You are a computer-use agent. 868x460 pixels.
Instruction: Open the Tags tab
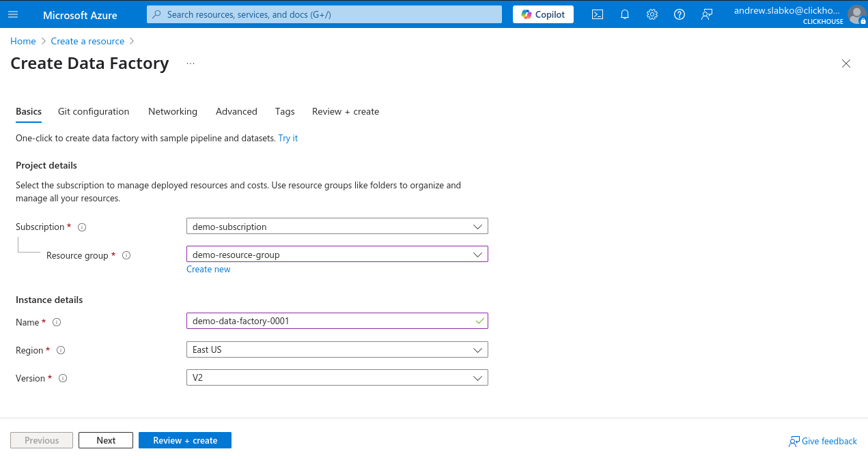(285, 111)
